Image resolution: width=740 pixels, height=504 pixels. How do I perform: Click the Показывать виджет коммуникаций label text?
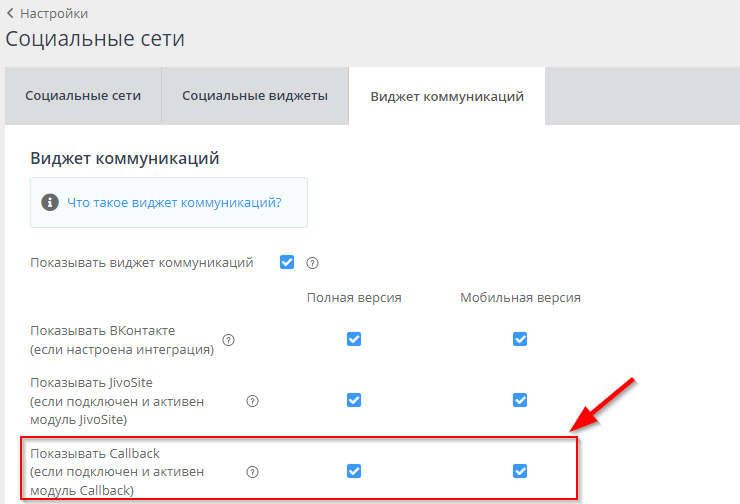pyautogui.click(x=141, y=263)
